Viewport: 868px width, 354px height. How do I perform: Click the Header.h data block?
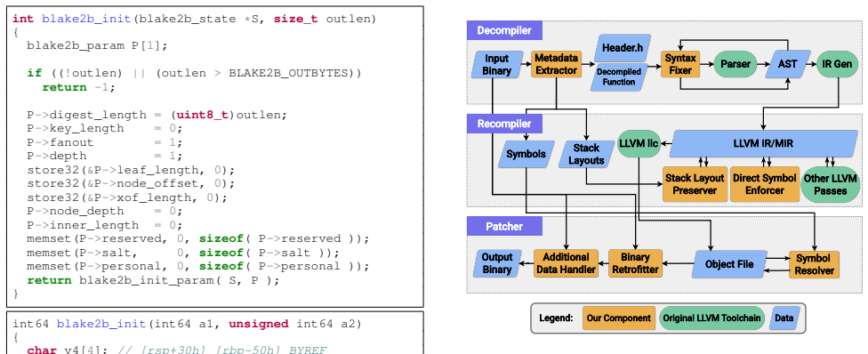coord(623,48)
